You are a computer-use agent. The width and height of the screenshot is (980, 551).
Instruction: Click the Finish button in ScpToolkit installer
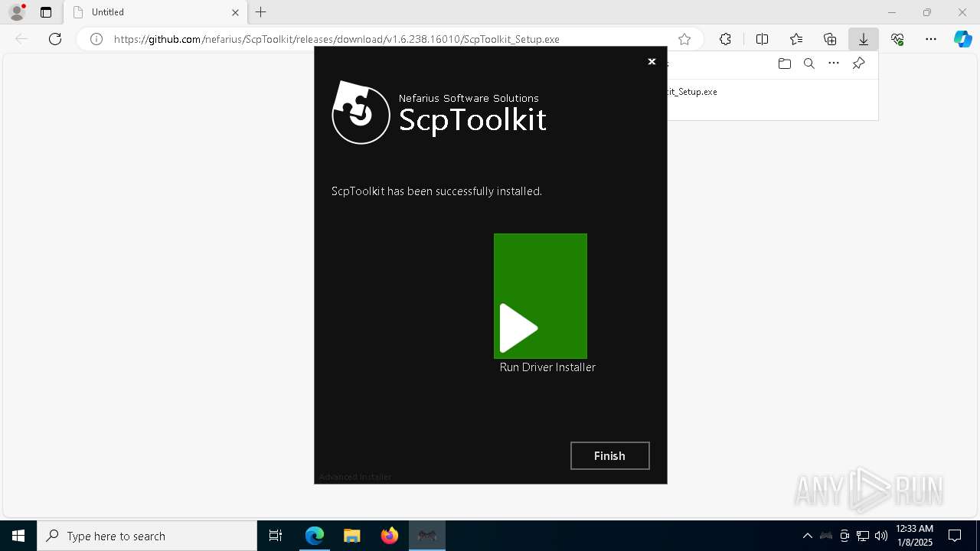tap(610, 455)
